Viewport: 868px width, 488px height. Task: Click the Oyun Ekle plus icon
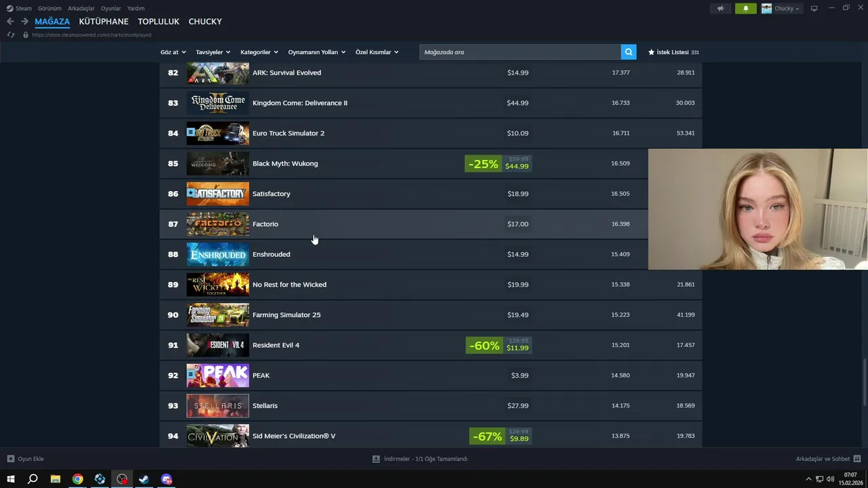(x=10, y=459)
